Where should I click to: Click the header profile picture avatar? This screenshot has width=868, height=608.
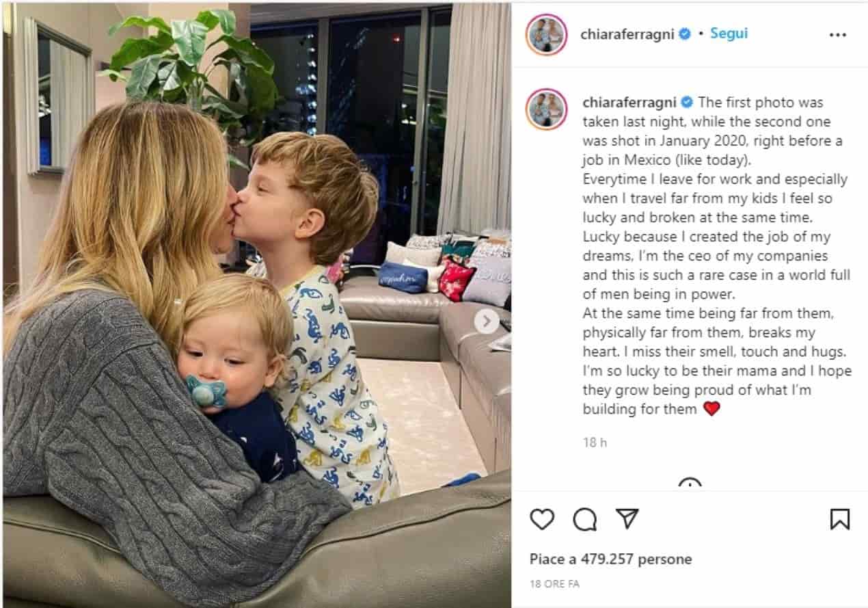(546, 34)
